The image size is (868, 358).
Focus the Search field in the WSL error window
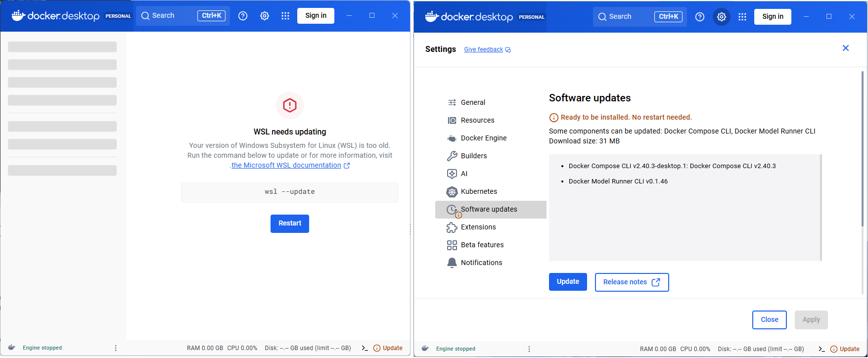tap(183, 16)
